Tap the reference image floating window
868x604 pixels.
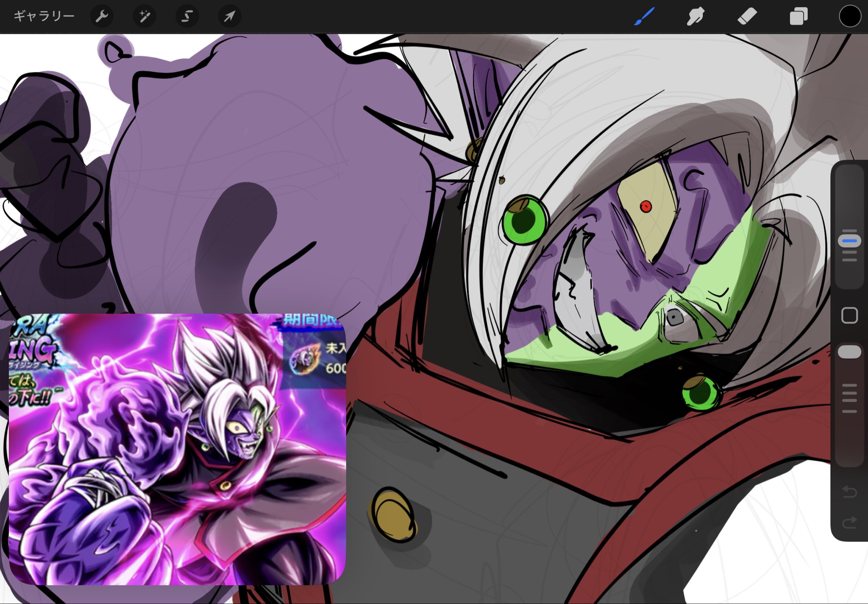pos(177,450)
